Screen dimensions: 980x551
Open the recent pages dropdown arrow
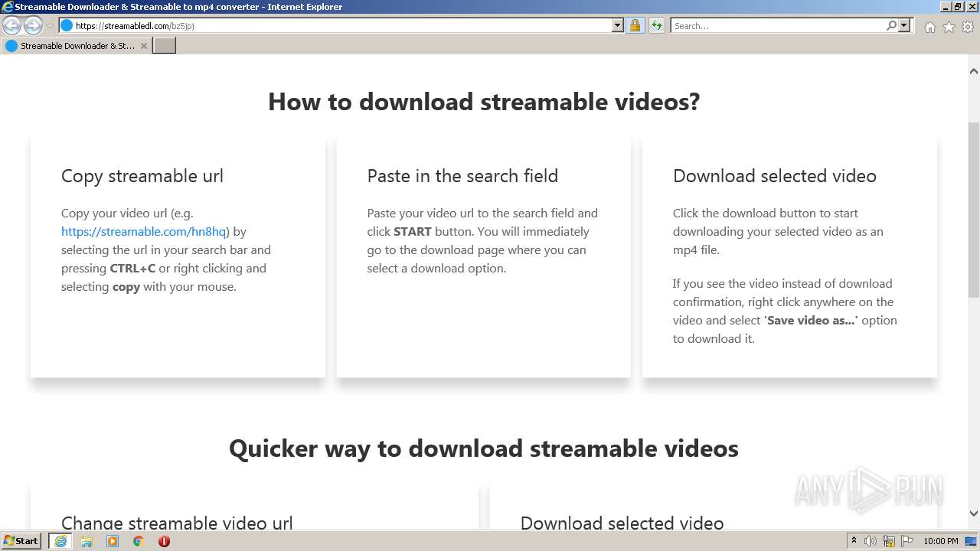point(50,26)
